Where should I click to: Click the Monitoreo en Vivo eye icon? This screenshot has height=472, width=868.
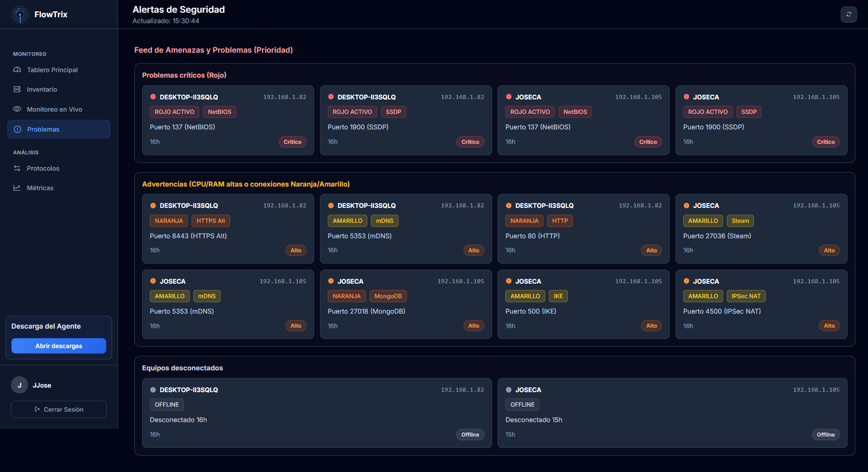click(17, 109)
